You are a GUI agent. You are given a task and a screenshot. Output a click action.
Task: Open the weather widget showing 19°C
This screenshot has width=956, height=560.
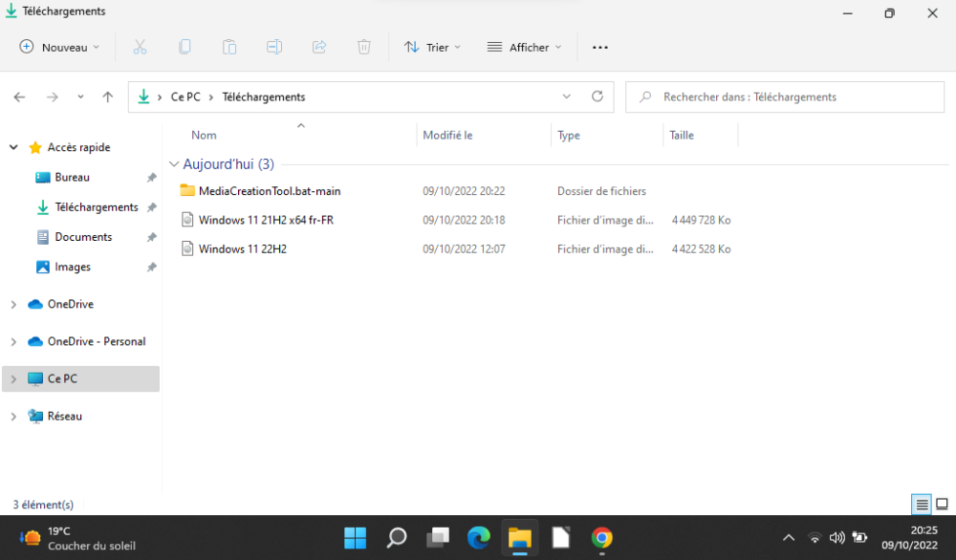coord(77,538)
